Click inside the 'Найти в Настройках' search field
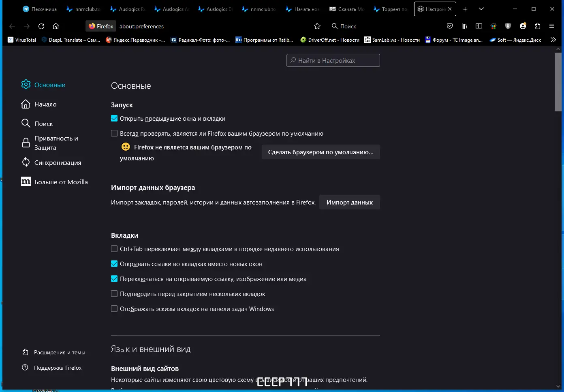The image size is (564, 392). pyautogui.click(x=333, y=60)
